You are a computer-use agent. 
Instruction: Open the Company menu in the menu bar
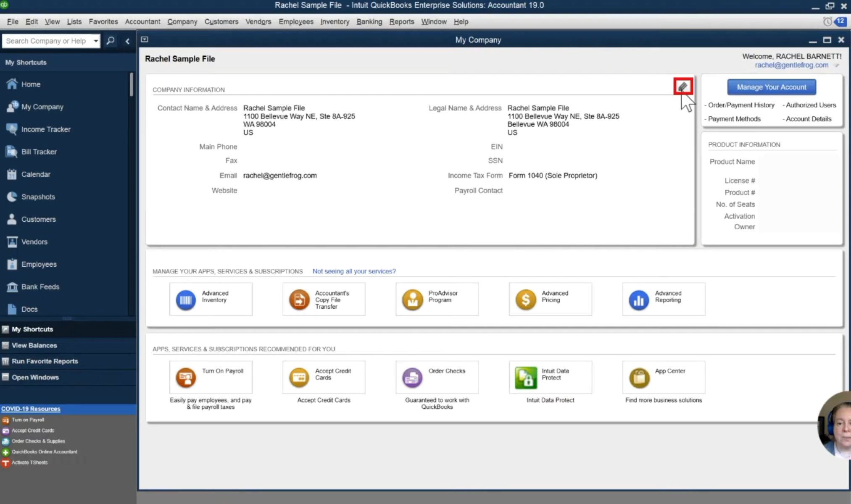(182, 21)
